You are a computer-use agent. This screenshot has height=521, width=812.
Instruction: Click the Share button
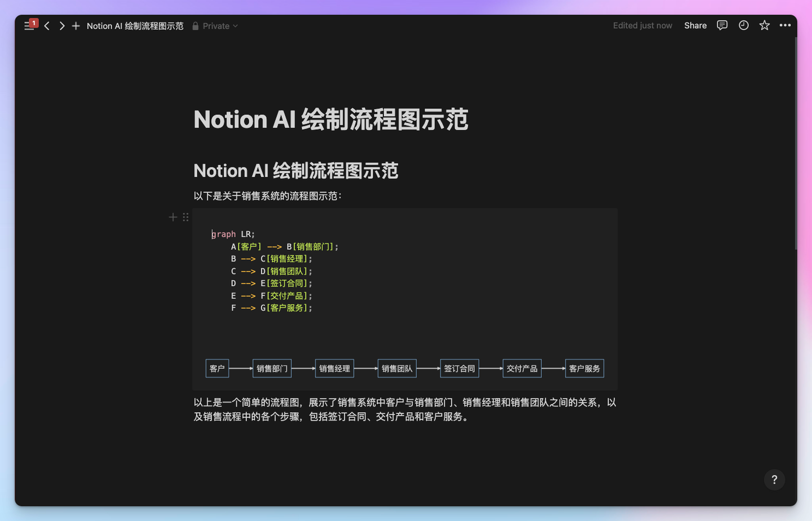coord(694,25)
